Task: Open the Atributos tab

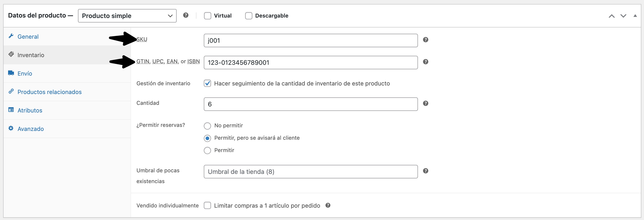Action: tap(30, 110)
